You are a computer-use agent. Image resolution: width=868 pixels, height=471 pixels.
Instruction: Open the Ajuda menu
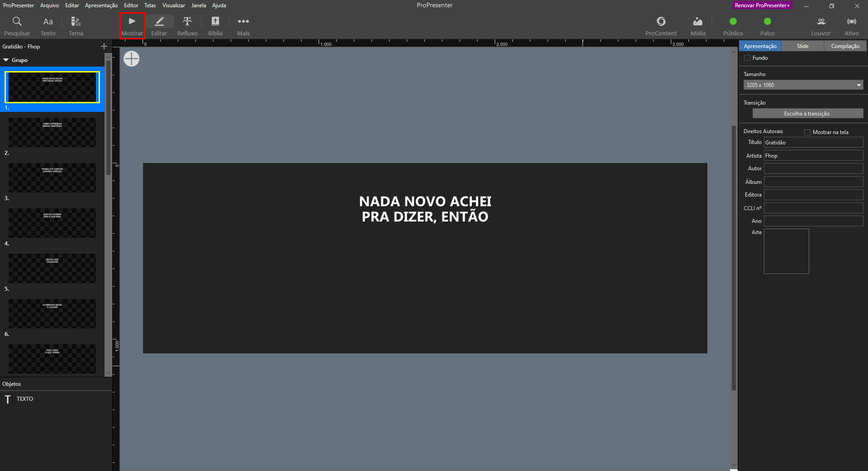coord(219,5)
